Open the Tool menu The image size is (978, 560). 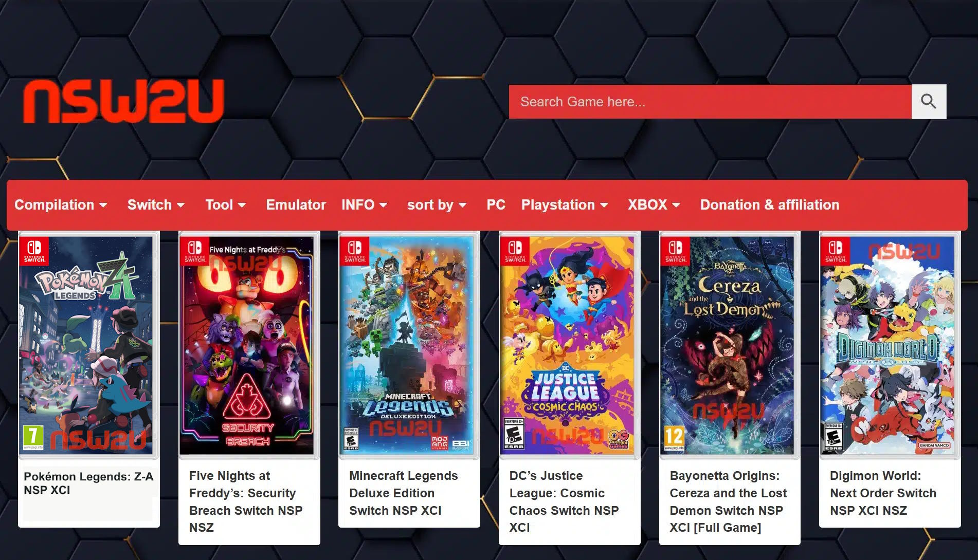(225, 205)
